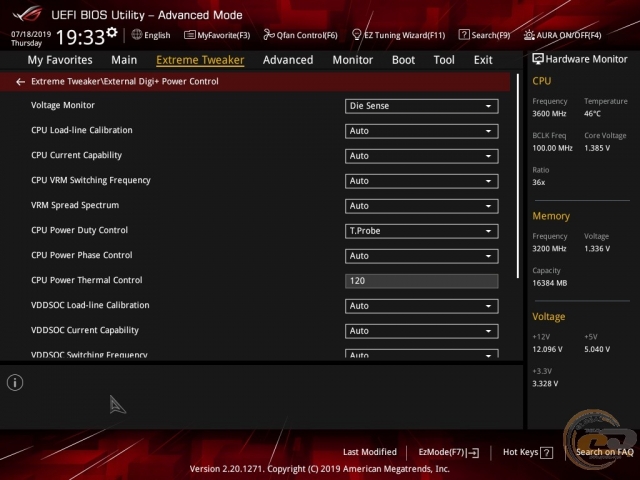Click the Hot Keys question mark icon
640x480 pixels.
[546, 453]
